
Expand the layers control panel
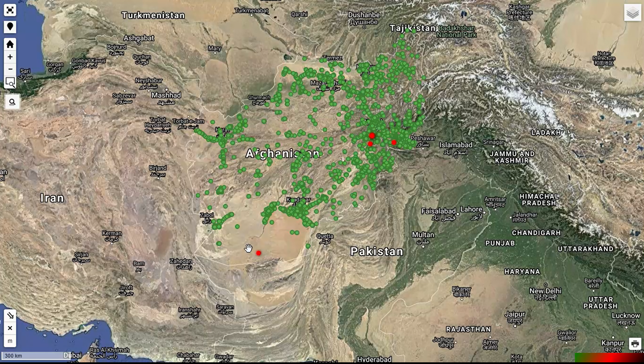(x=633, y=13)
